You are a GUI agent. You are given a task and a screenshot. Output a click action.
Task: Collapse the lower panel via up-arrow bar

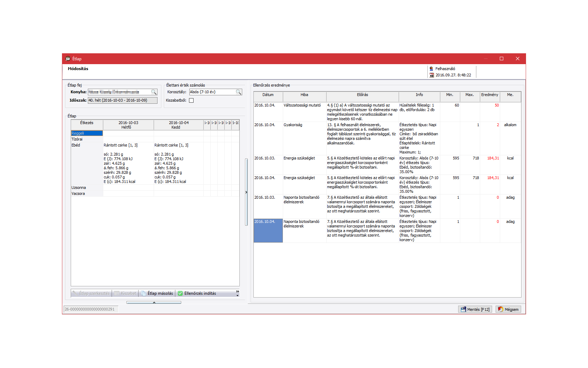(x=154, y=302)
